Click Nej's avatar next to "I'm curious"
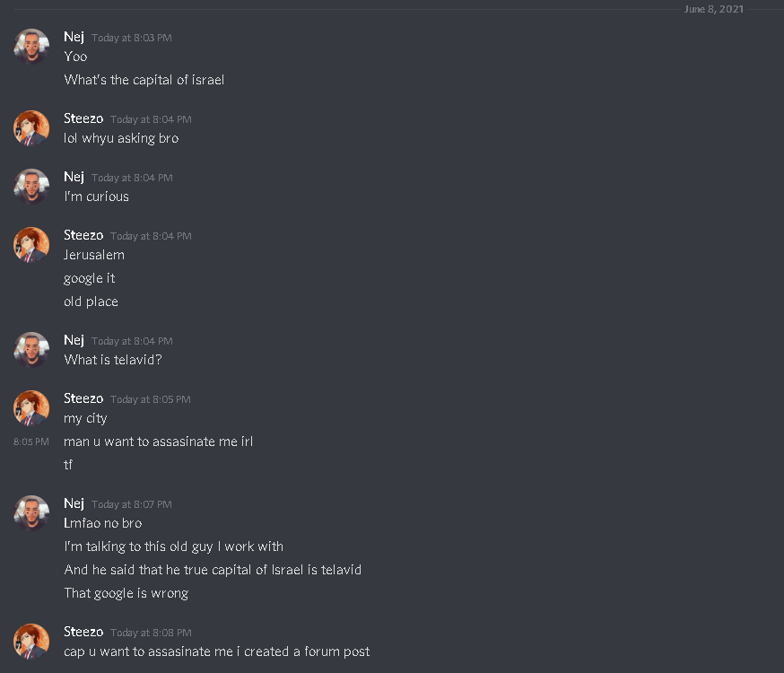The width and height of the screenshot is (784, 673). [x=31, y=187]
